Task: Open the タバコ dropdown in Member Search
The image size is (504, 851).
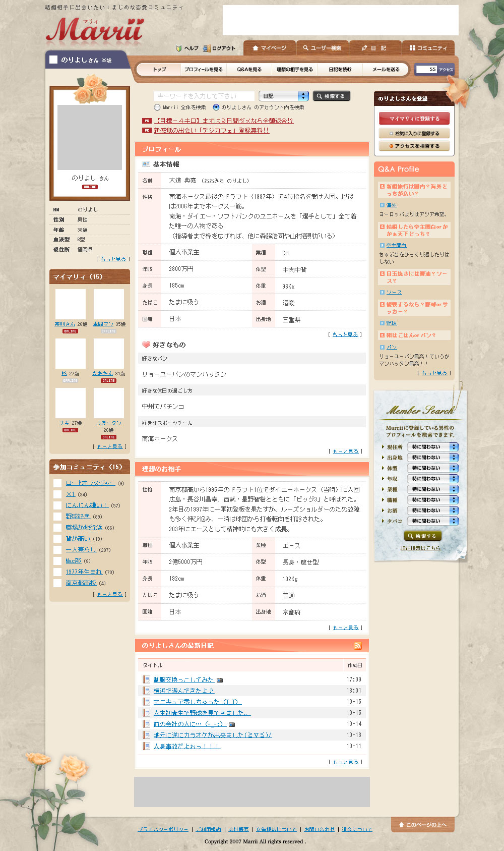Action: tap(433, 521)
